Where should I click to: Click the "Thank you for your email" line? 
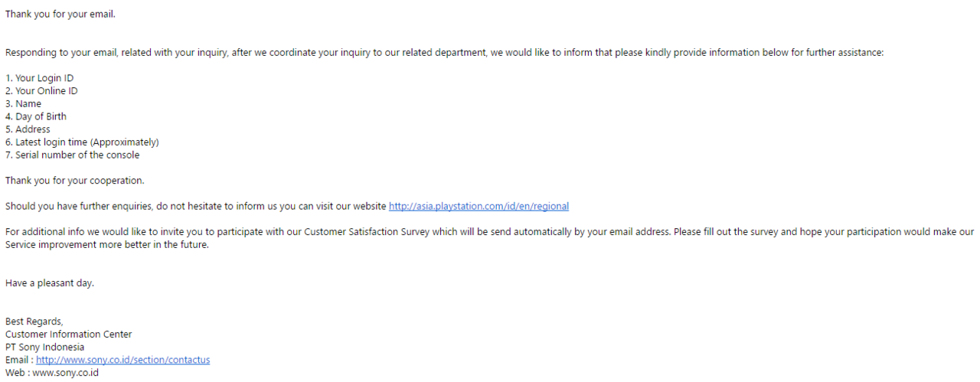(x=60, y=14)
